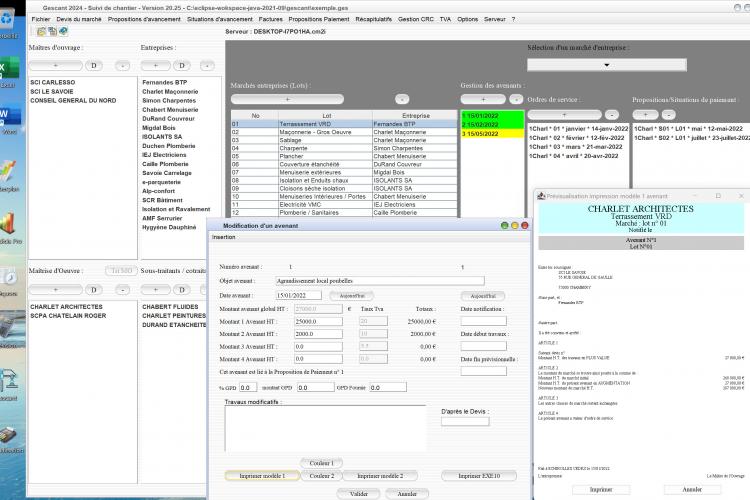The width and height of the screenshot is (750, 500).
Task: Click the Couleur 1 button
Action: click(321, 463)
